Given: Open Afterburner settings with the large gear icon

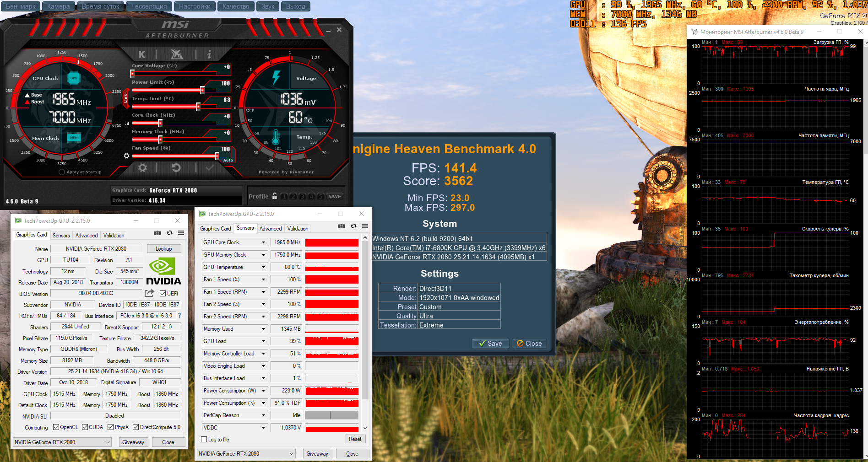Looking at the screenshot, I should coord(143,168).
